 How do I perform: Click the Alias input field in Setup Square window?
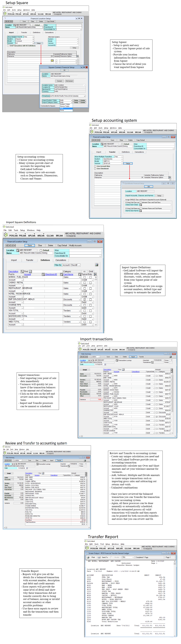tap(69, 25)
